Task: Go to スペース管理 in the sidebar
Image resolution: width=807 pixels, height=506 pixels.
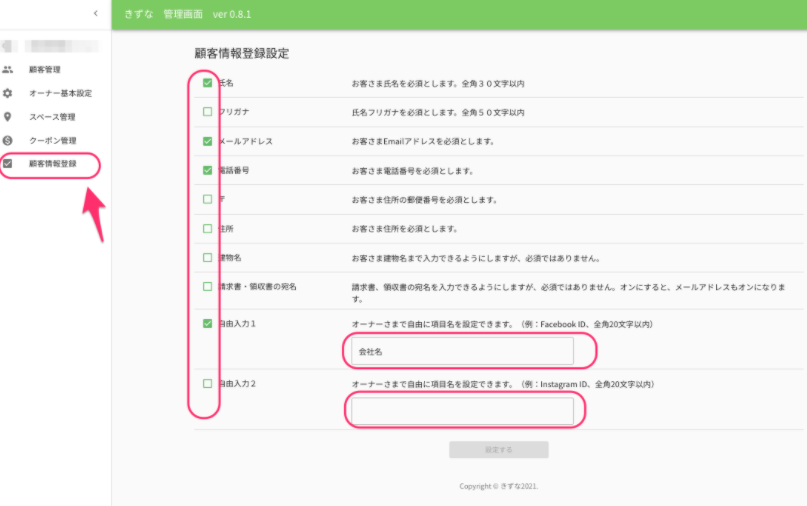Action: pos(52,117)
